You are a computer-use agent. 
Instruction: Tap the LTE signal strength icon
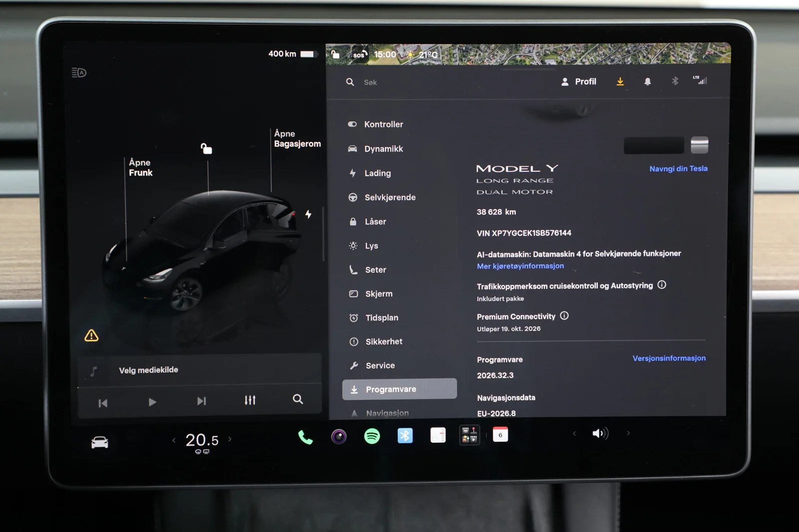[700, 80]
